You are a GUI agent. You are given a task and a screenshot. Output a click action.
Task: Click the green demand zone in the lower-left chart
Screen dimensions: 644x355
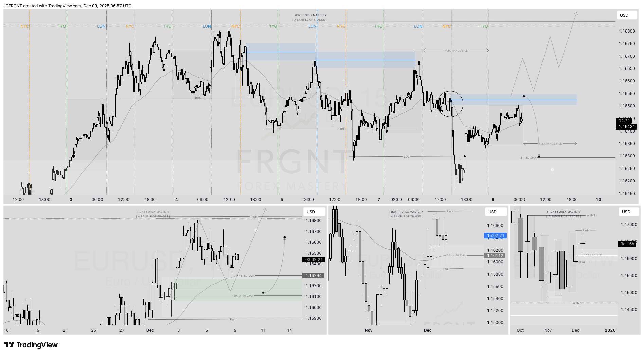tap(238, 290)
